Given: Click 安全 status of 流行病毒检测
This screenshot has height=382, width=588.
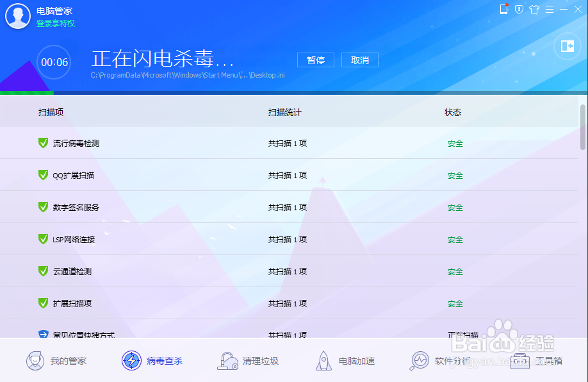Looking at the screenshot, I should pyautogui.click(x=455, y=144).
